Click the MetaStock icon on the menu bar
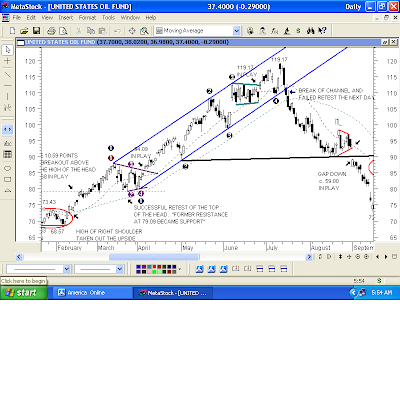The width and height of the screenshot is (400, 400). (x=5, y=18)
